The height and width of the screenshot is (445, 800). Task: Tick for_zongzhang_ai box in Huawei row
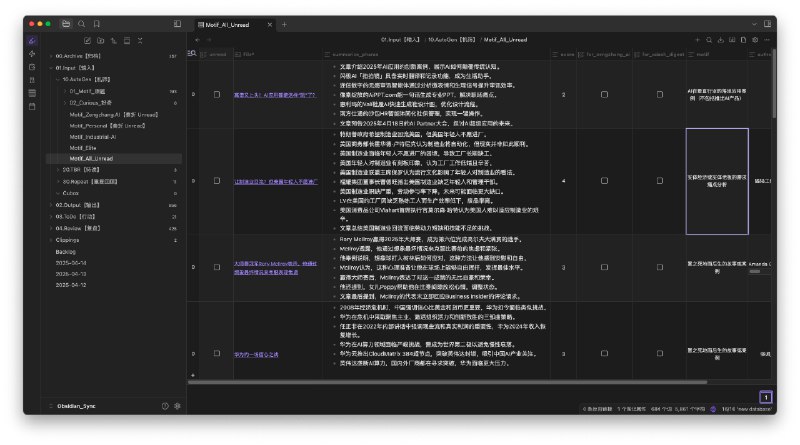click(604, 353)
